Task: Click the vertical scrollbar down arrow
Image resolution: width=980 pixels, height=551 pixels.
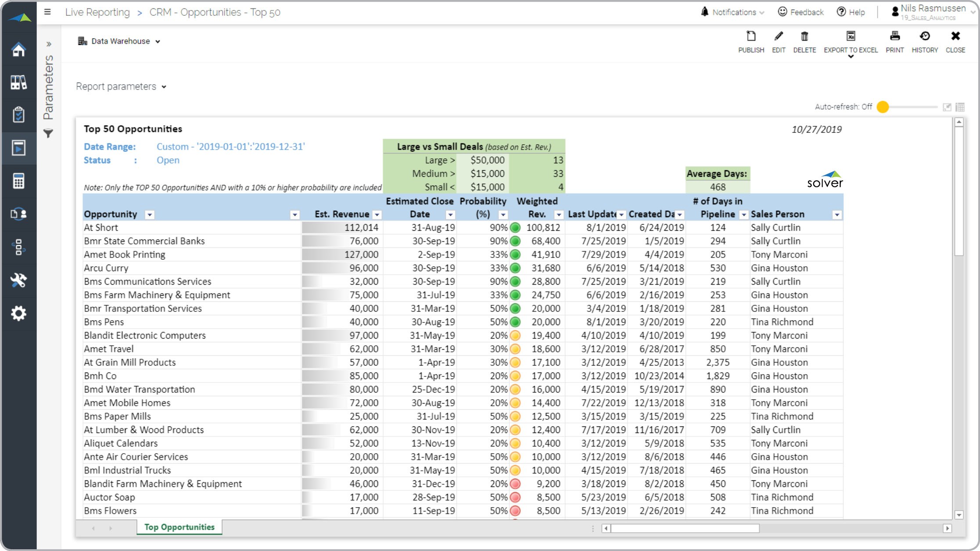Action: 959,515
